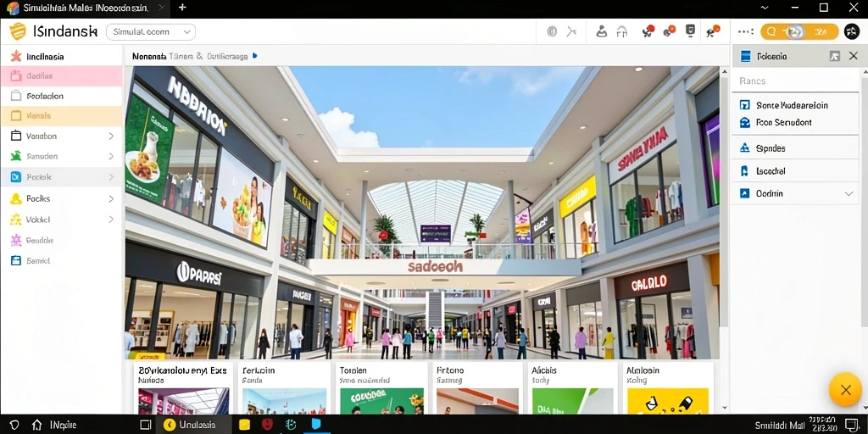
Task: Click the orange round X floating button
Action: [x=845, y=390]
